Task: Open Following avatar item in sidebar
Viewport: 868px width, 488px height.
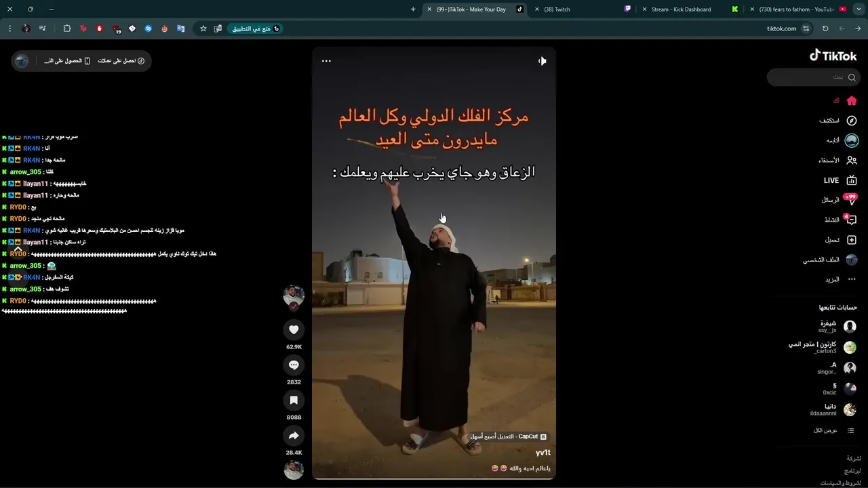Action: [x=852, y=140]
